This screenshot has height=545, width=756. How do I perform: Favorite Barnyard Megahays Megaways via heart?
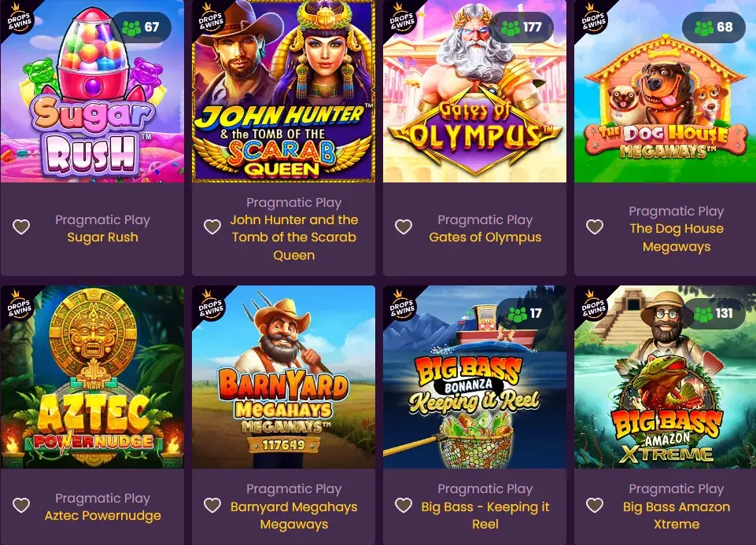click(x=212, y=505)
